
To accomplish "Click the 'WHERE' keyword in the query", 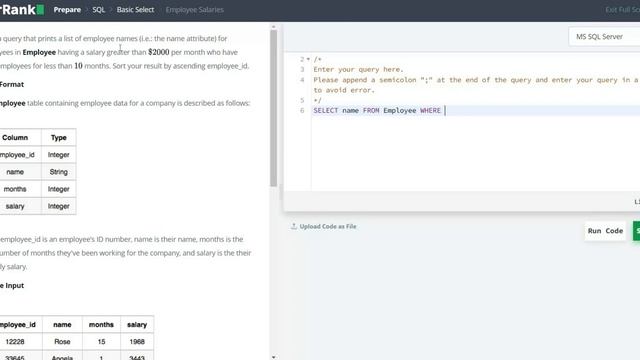I will pyautogui.click(x=430, y=111).
